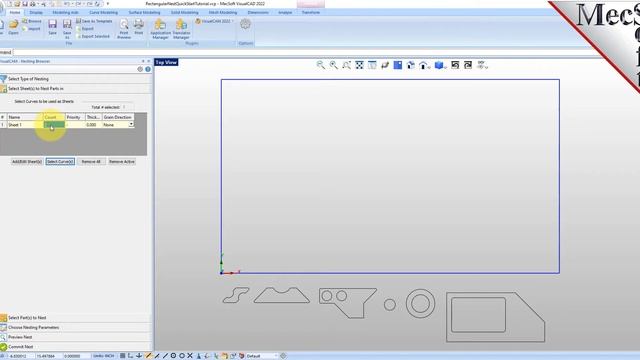Click the Top View label in viewport
The image size is (640, 360).
(167, 62)
